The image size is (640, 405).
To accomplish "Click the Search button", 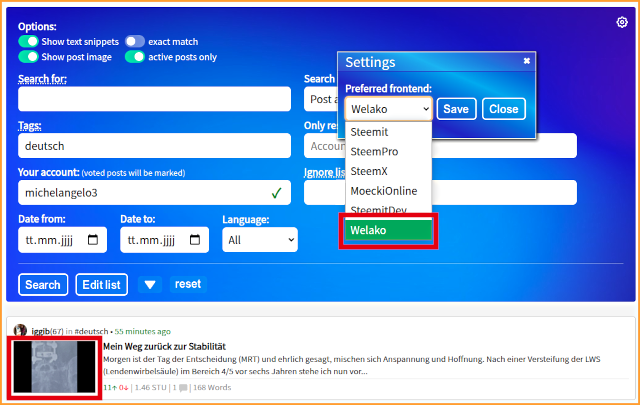I will [43, 285].
